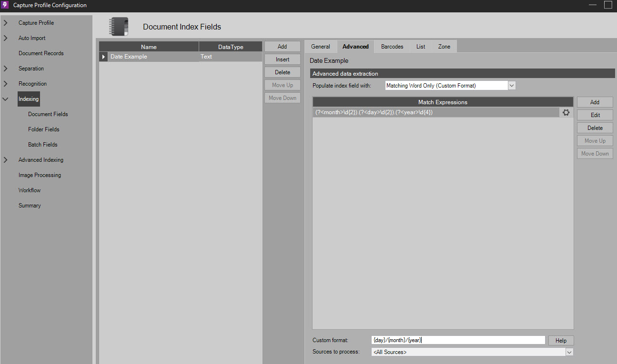Viewport: 617px width, 364px height.
Task: Open the Populate index field with dropdown
Action: point(512,86)
